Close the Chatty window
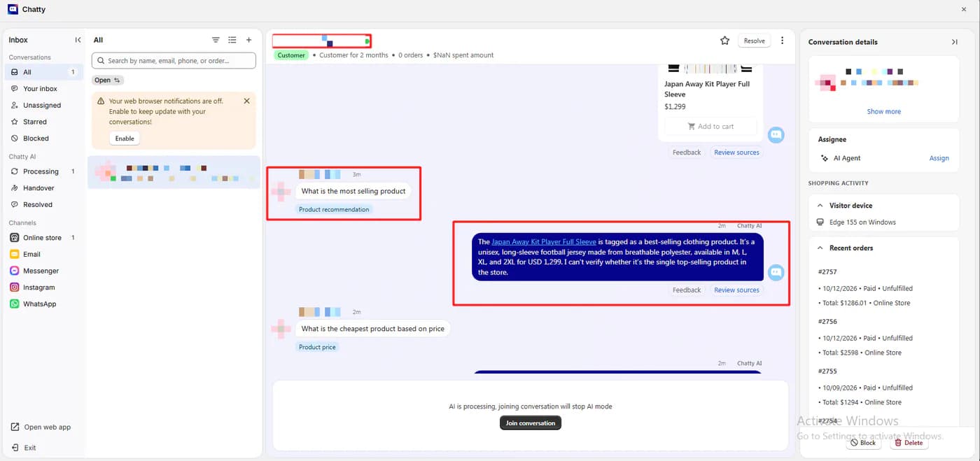Screen dimensions: 980x461 [964, 9]
